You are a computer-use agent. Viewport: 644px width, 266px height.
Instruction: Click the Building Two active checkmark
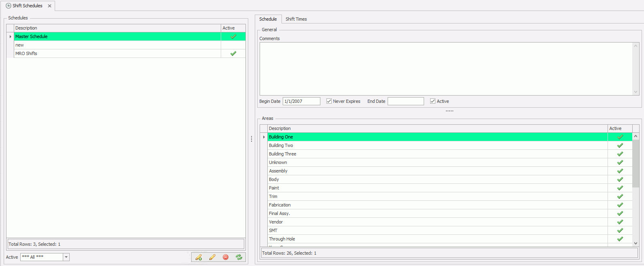coord(620,145)
